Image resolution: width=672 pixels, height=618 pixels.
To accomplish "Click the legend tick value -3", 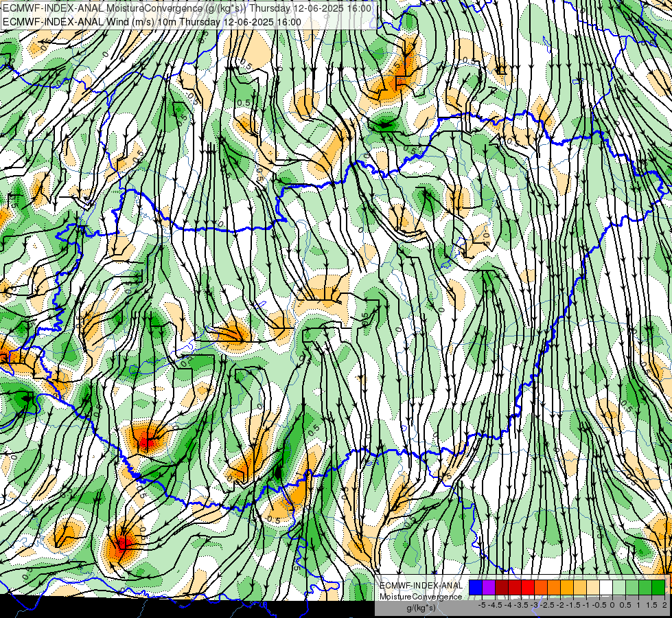I will click(534, 605).
